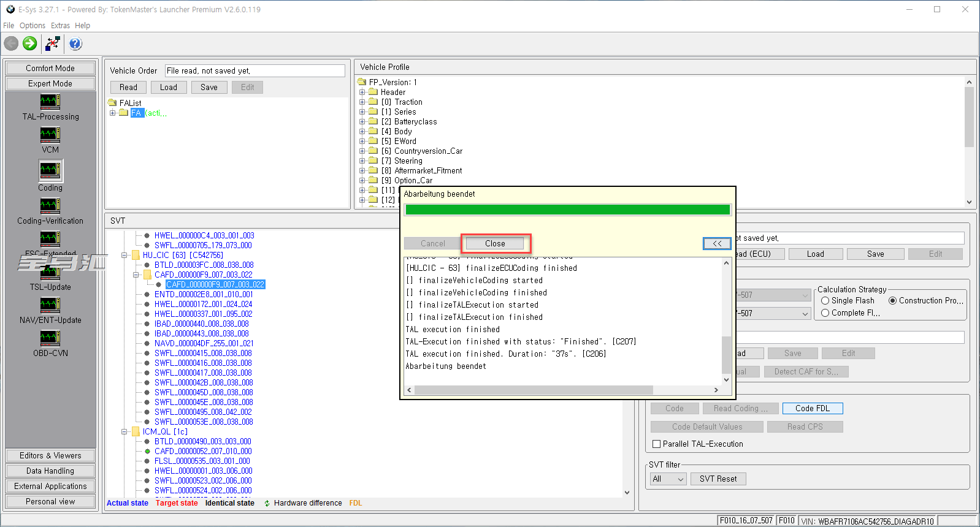Open the Options menu
980x527 pixels.
click(x=33, y=26)
